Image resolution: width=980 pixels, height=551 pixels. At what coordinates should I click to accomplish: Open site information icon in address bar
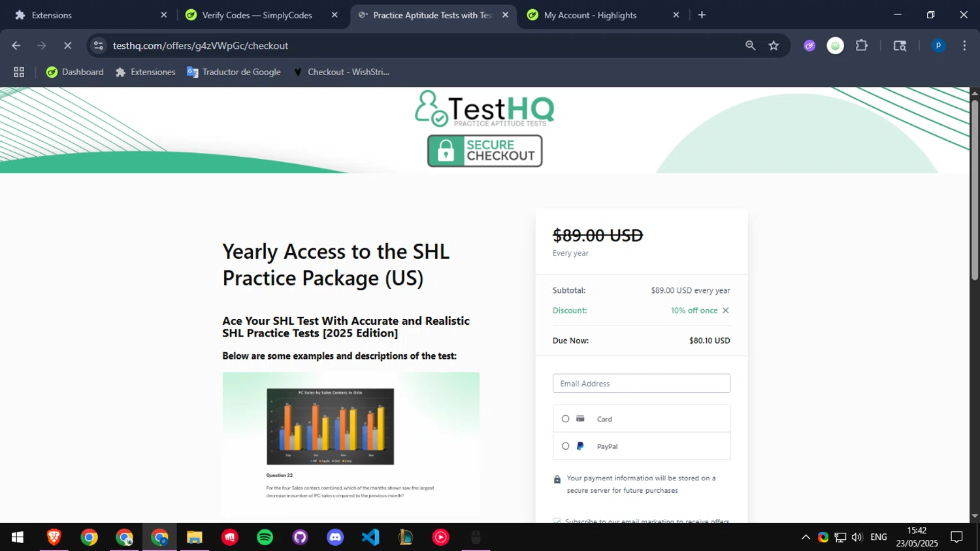[99, 46]
